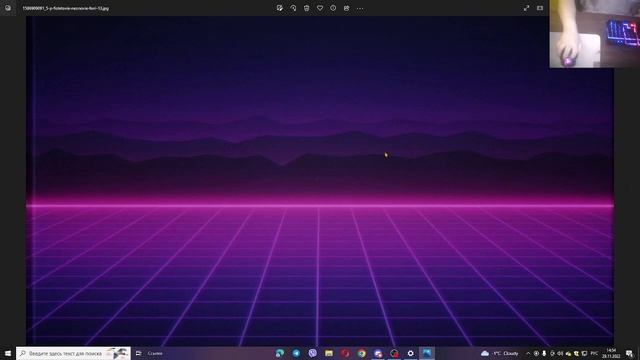Open the Windows Start menu
The image size is (640, 360).
point(8,353)
